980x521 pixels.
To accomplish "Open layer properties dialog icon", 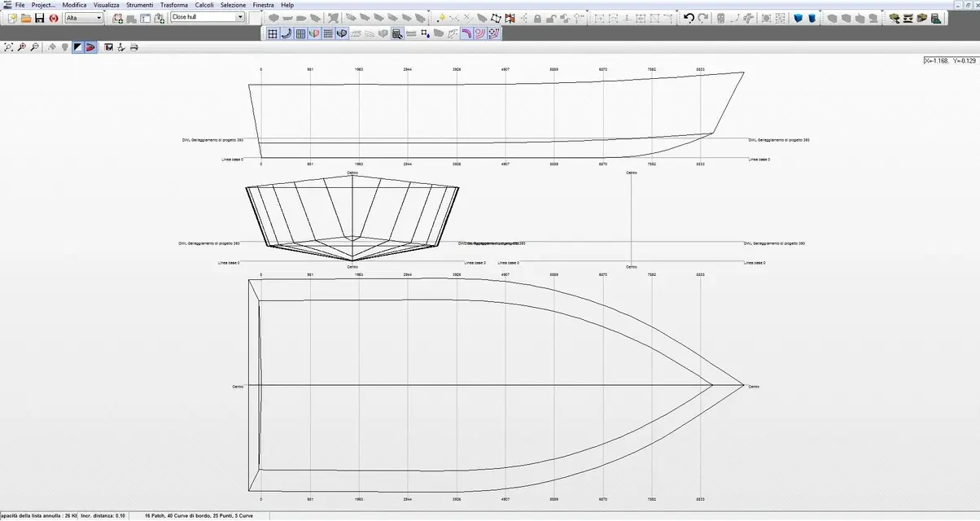I will point(145,18).
